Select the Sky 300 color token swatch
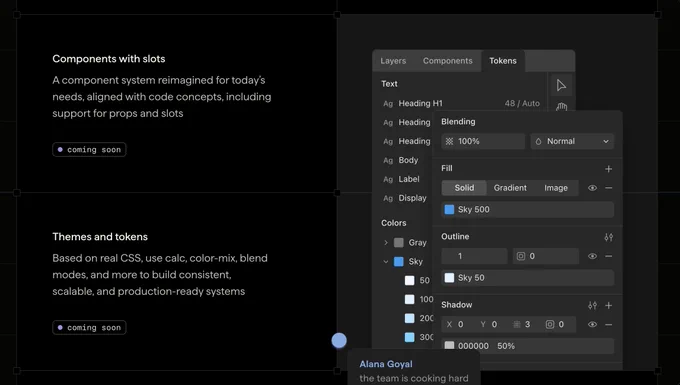Image resolution: width=680 pixels, height=385 pixels. pos(409,337)
